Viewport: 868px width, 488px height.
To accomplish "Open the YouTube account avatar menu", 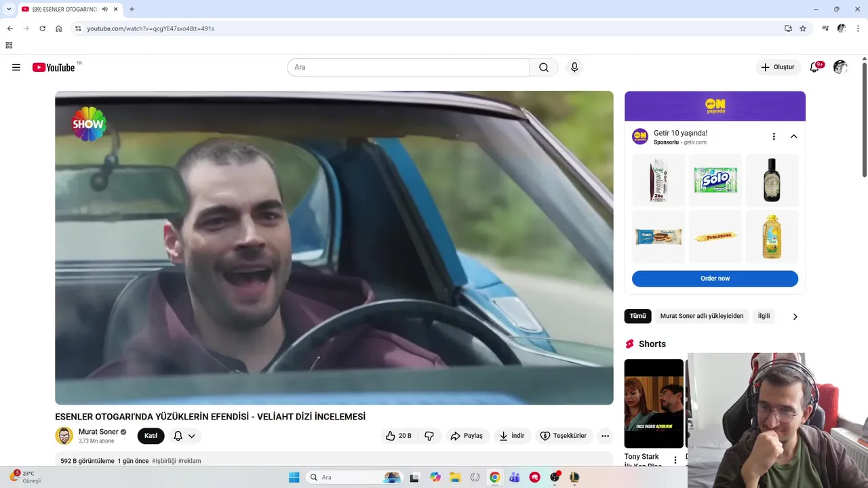I will [840, 67].
